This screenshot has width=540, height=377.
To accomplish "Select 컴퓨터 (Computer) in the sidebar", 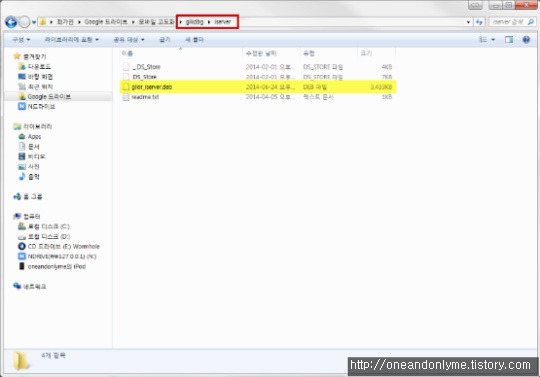I will (x=27, y=217).
